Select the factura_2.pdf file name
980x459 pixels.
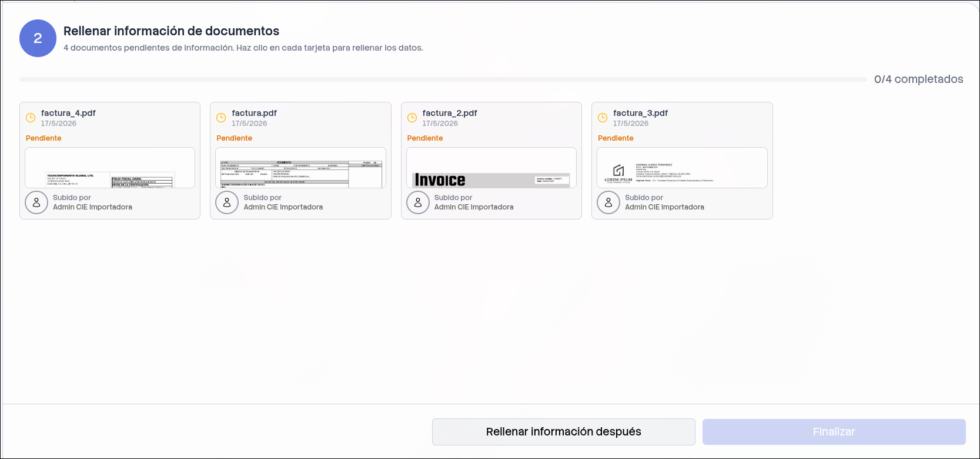click(450, 113)
